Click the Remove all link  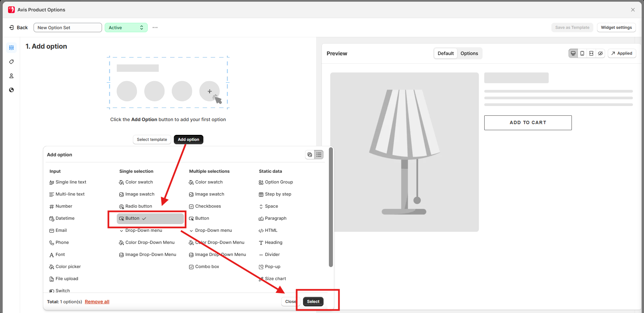point(97,302)
